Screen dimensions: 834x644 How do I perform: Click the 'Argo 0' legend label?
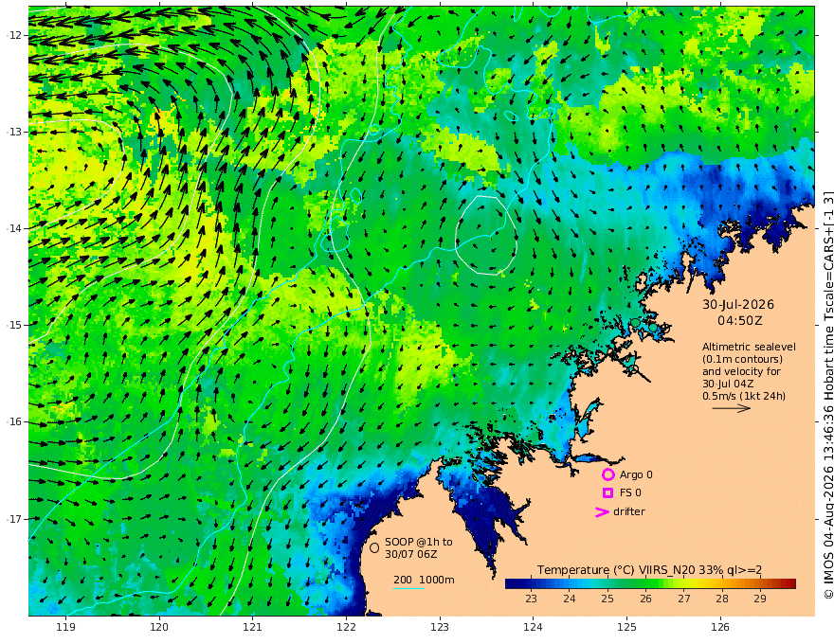pos(636,474)
